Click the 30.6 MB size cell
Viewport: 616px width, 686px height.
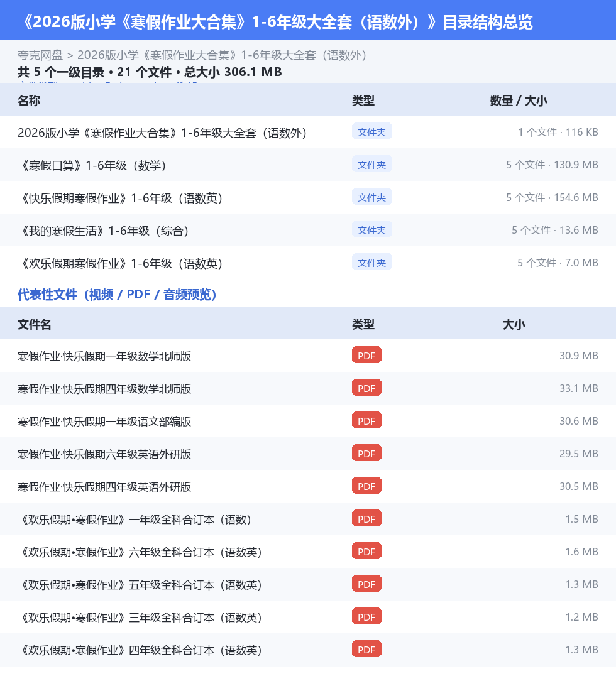tap(579, 421)
